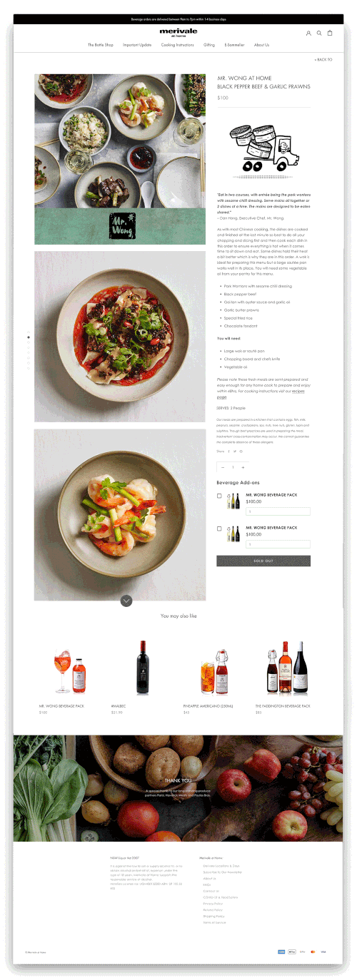Click the Back To link

coord(323,60)
